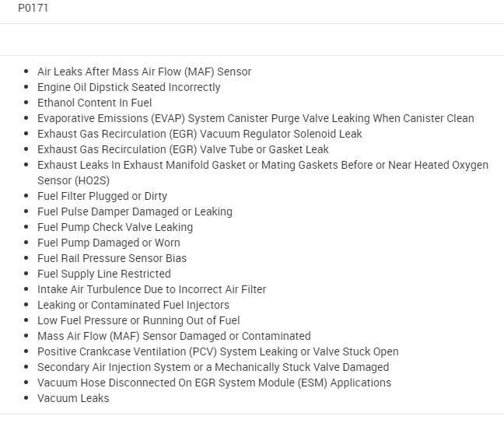Viewport: 504px width, 423px height.
Task: Click 'Fuel Filter Plugged or Dirty'
Action: pyautogui.click(x=102, y=196)
